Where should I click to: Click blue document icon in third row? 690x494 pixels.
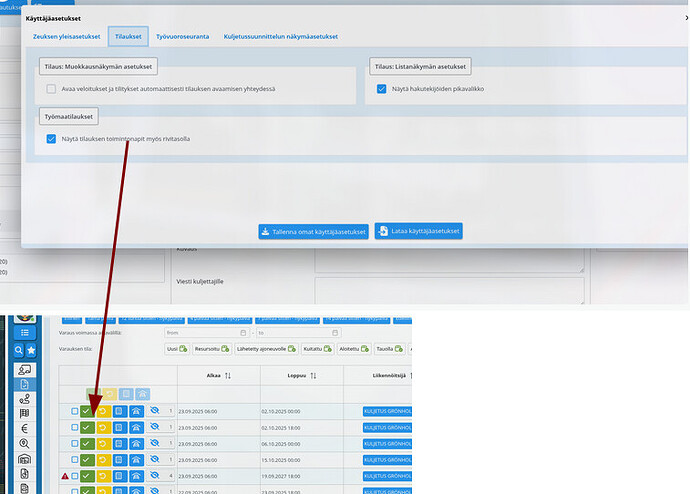click(x=119, y=443)
